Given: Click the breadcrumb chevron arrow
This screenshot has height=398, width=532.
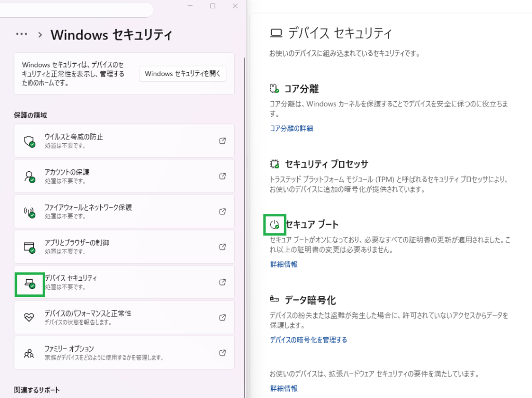Looking at the screenshot, I should pyautogui.click(x=40, y=35).
